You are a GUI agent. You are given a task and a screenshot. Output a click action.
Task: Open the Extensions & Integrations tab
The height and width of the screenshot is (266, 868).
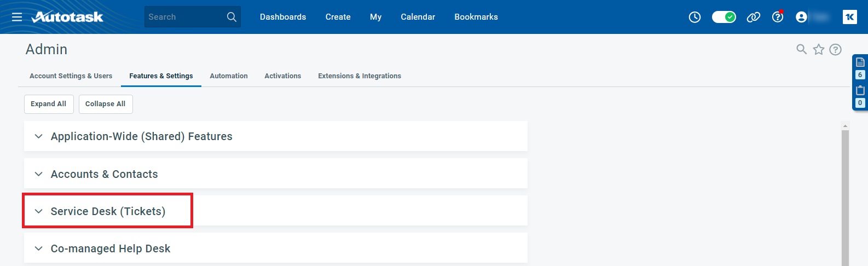[x=360, y=76]
